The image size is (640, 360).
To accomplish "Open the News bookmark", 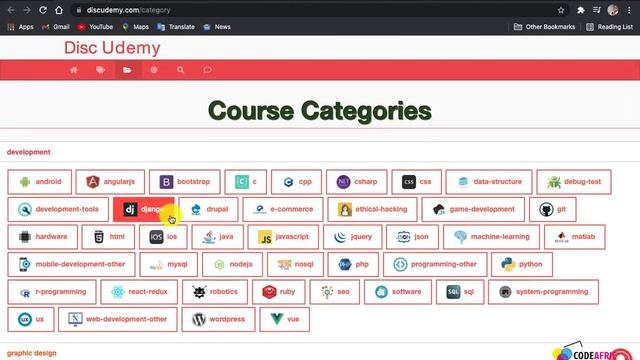I will coord(217,27).
